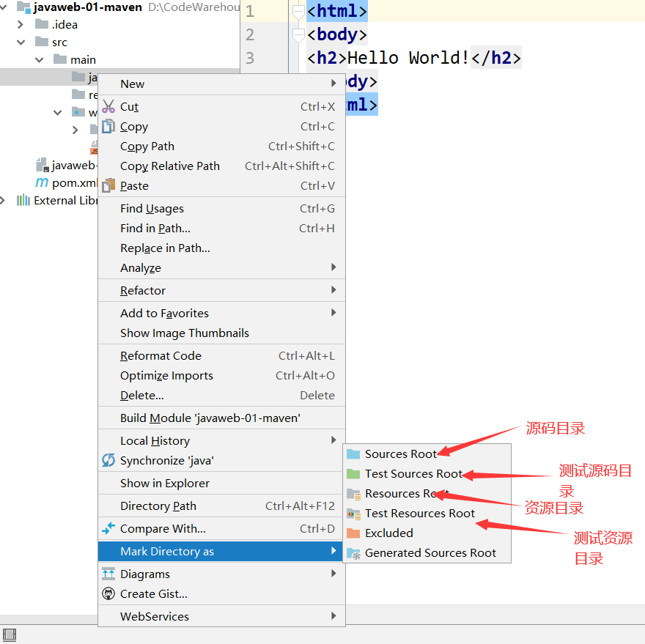
Task: Open the Add to Favorites submenu
Action: point(221,313)
